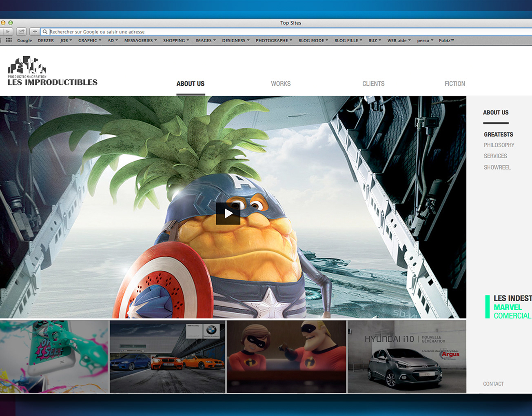Expand the WEB aide bookmarks folder

pos(399,40)
